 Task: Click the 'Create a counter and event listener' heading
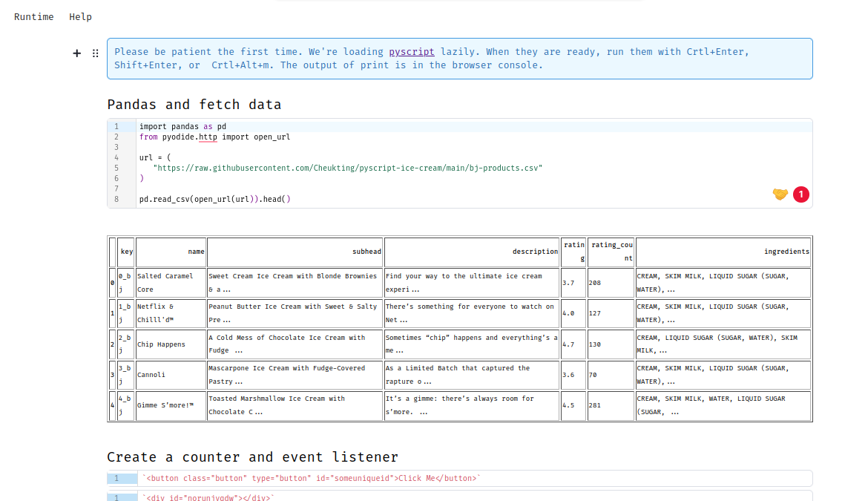[x=252, y=457]
